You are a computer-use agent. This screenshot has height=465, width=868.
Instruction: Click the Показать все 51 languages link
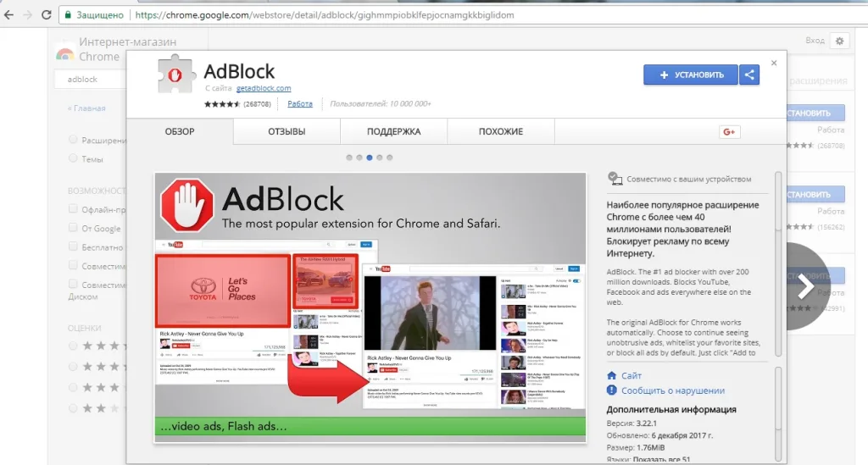click(661, 459)
